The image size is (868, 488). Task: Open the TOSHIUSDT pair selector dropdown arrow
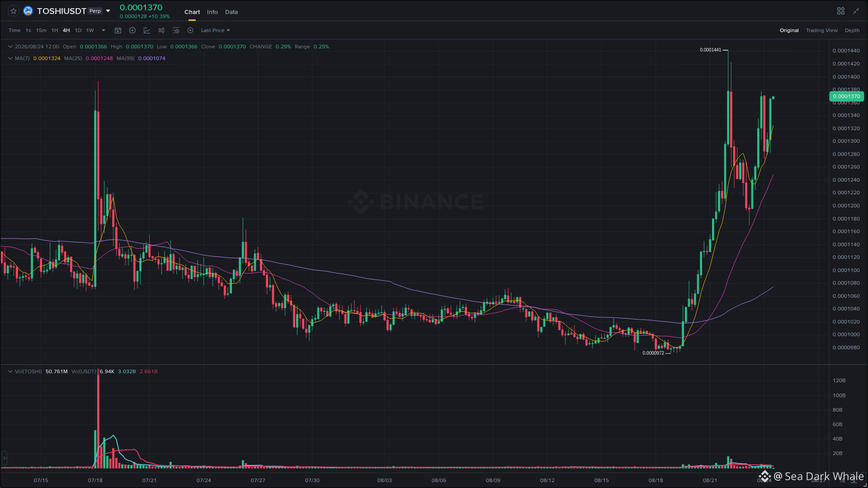coord(108,11)
